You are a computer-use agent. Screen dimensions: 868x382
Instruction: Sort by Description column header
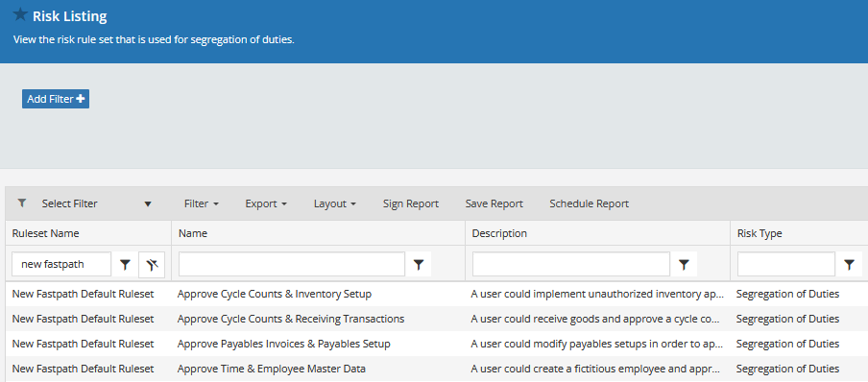499,233
